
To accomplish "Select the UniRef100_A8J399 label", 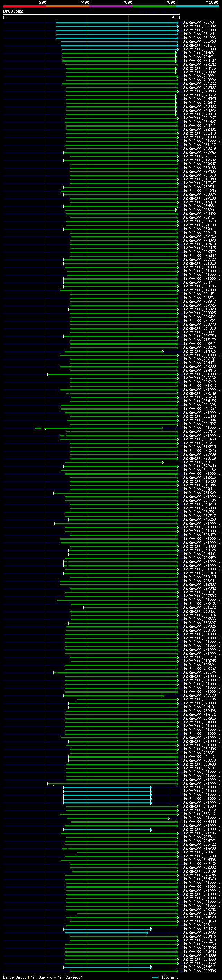I will pyautogui.click(x=199, y=49).
